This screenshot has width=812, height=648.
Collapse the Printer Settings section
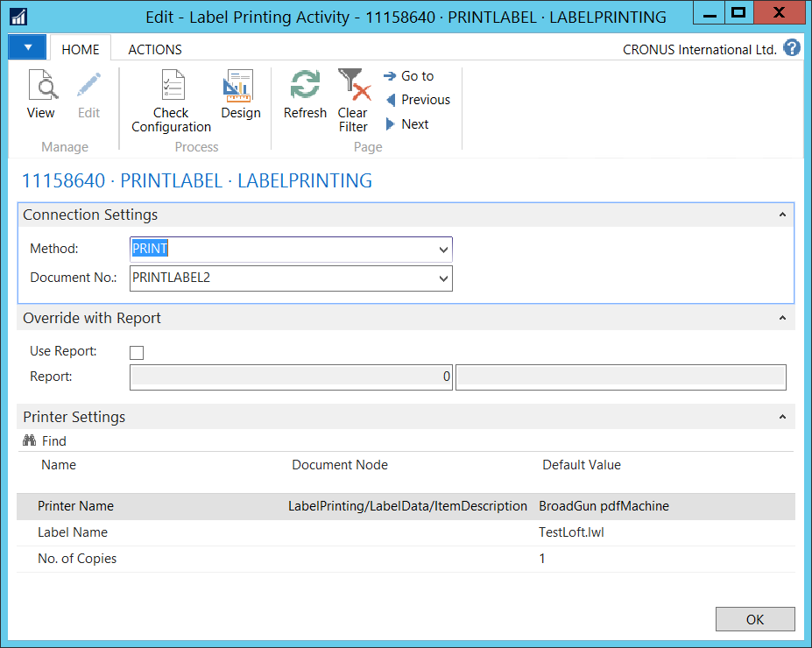coord(782,417)
